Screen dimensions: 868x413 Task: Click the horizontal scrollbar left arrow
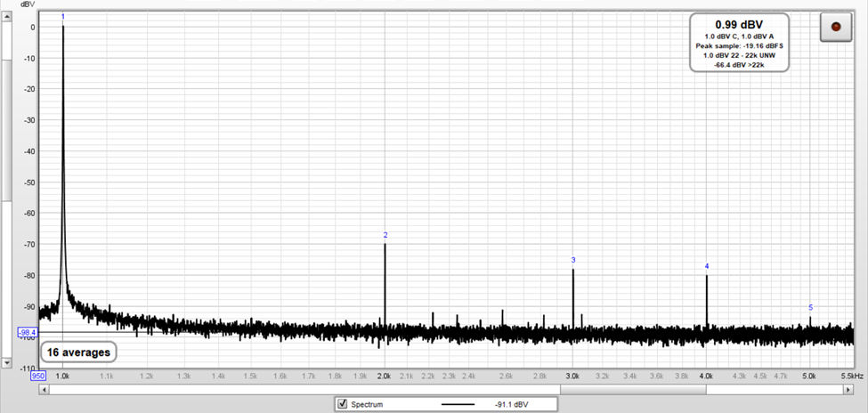coord(57,388)
